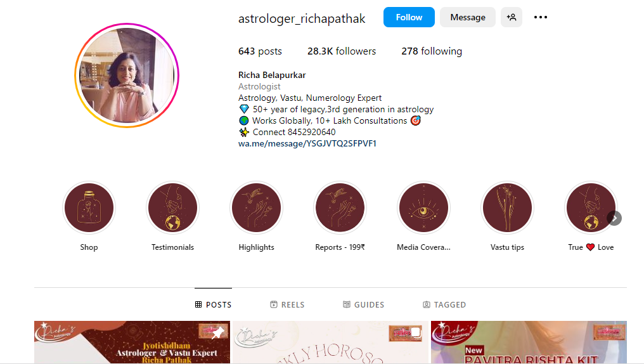Open the three-dot options menu
The width and height of the screenshot is (644, 364).
(541, 17)
